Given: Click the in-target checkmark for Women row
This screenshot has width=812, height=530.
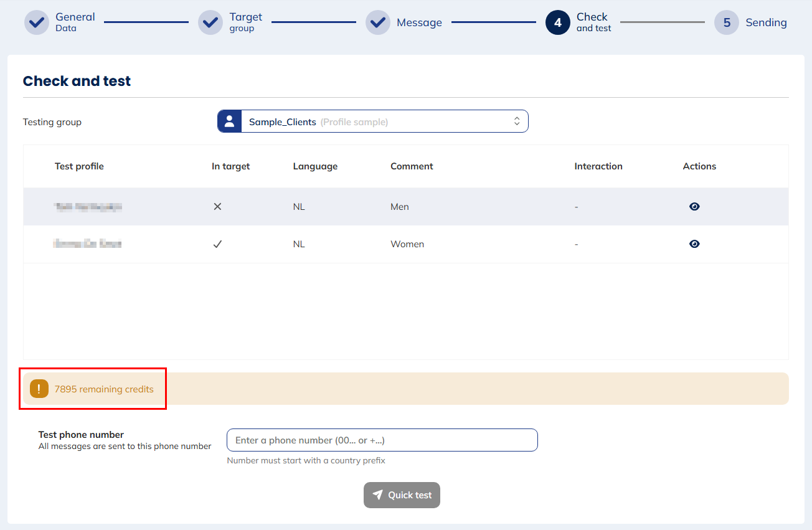Looking at the screenshot, I should pos(217,244).
